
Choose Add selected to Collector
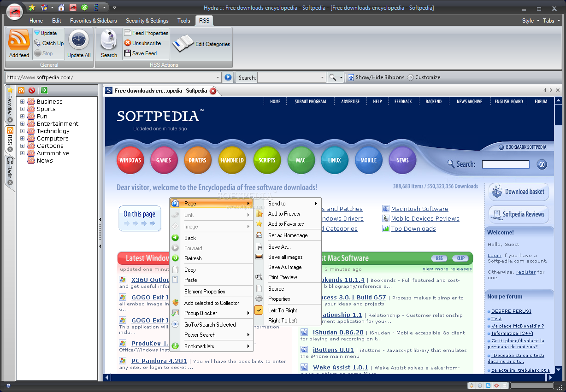(x=212, y=303)
